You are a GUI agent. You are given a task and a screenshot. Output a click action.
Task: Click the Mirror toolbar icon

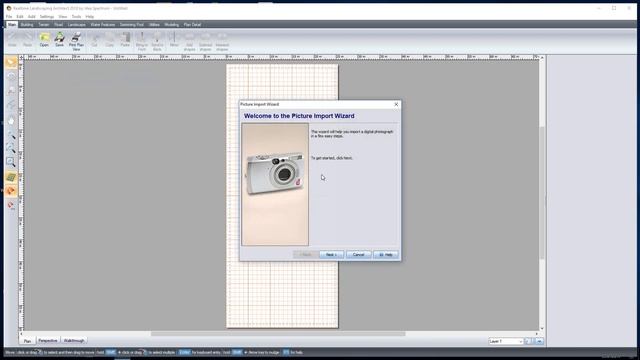174,40
